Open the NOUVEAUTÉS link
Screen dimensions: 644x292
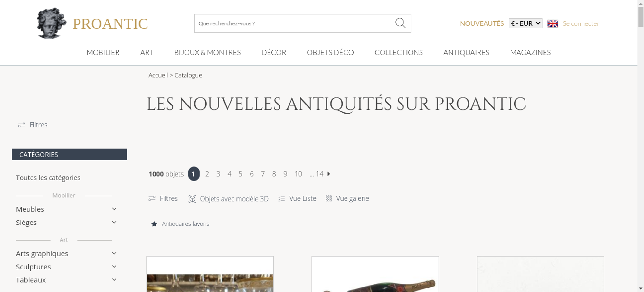[482, 23]
